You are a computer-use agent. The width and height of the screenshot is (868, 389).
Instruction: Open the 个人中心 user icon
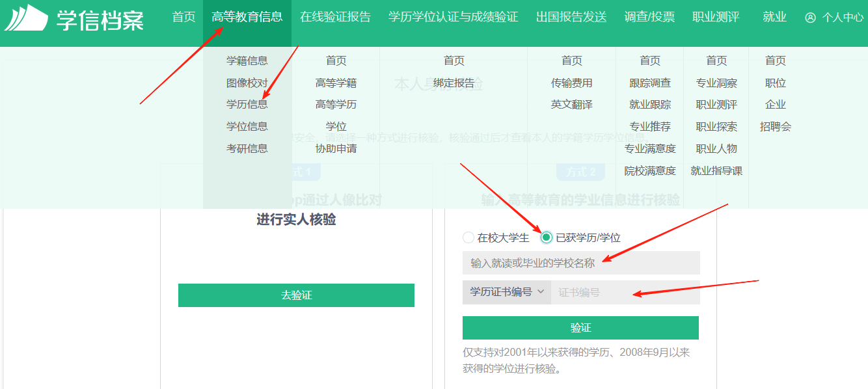point(810,18)
